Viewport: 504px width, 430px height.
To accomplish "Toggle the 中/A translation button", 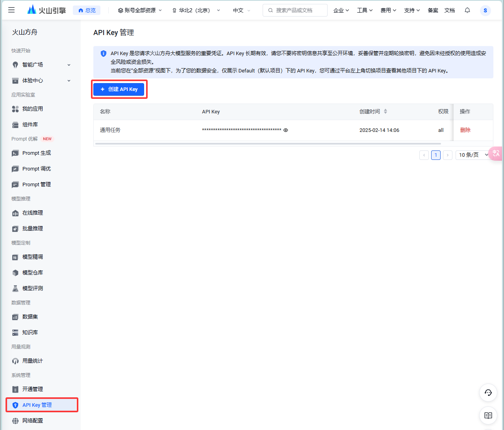I will coord(496,154).
